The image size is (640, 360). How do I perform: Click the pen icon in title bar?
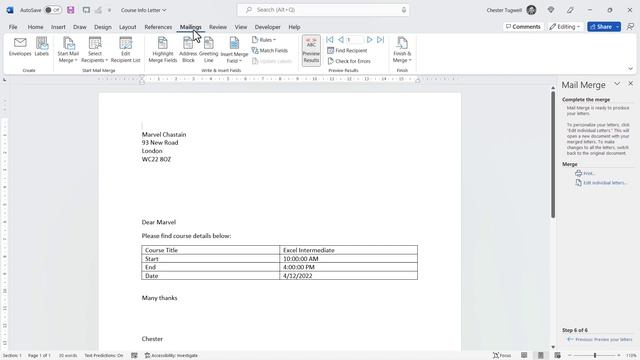coord(570,10)
